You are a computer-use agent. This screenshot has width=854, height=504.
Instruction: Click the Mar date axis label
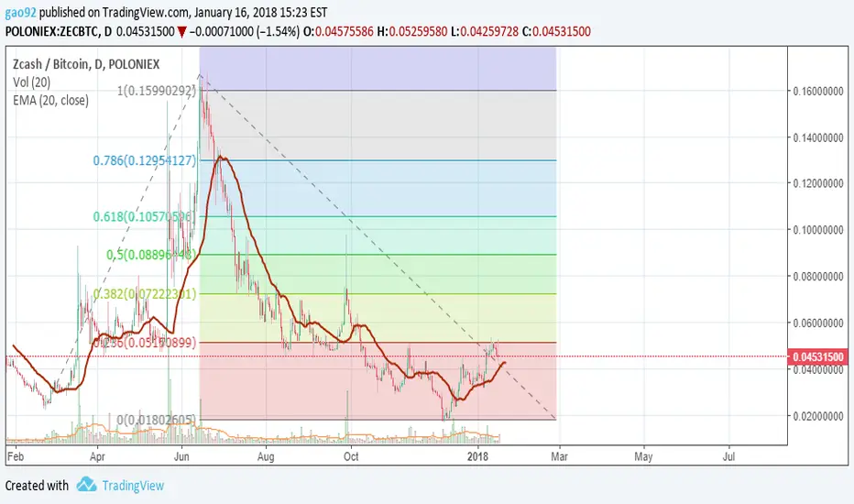tap(559, 456)
